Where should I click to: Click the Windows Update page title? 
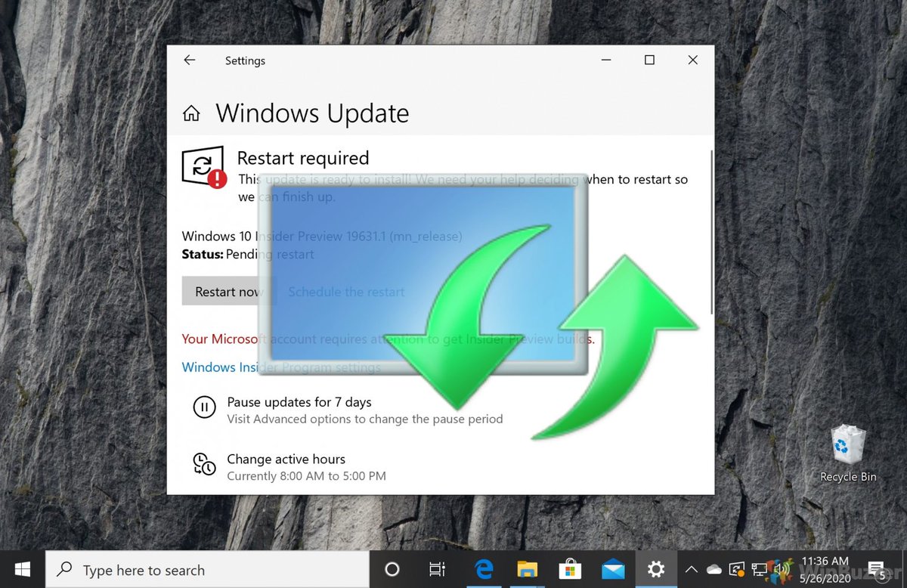312,113
